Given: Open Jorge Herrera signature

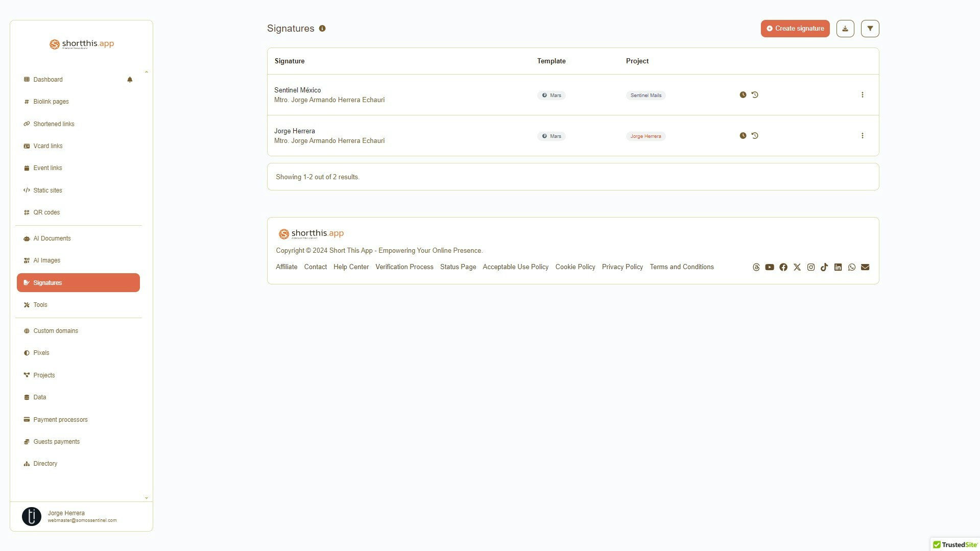Looking at the screenshot, I should 295,131.
